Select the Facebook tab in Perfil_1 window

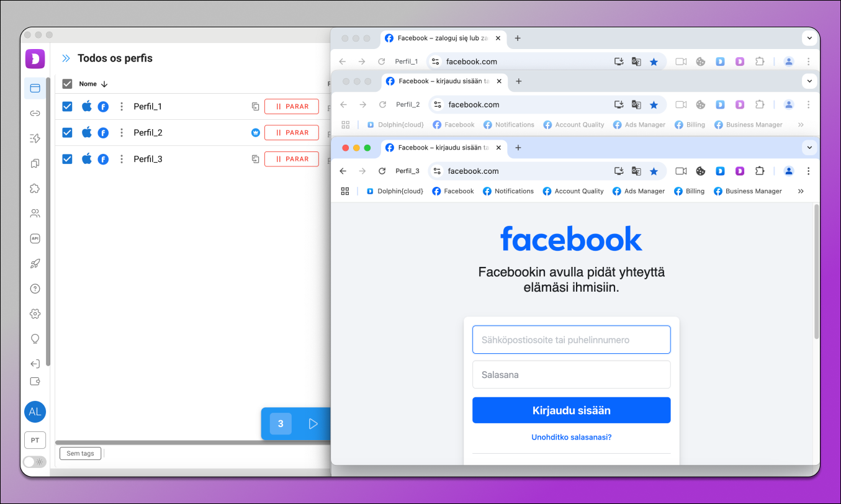[443, 38]
